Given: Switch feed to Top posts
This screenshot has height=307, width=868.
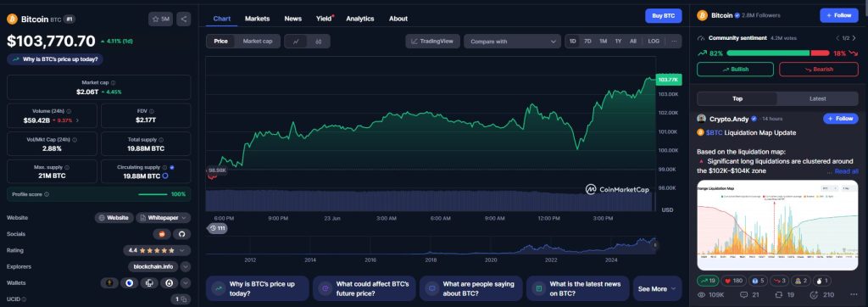Looking at the screenshot, I should (x=737, y=98).
